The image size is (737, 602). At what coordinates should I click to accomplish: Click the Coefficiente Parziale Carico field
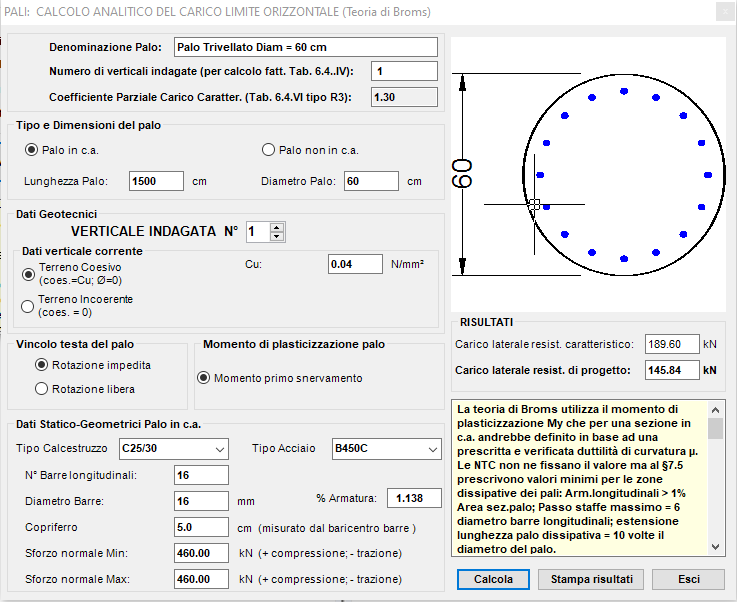(x=404, y=97)
